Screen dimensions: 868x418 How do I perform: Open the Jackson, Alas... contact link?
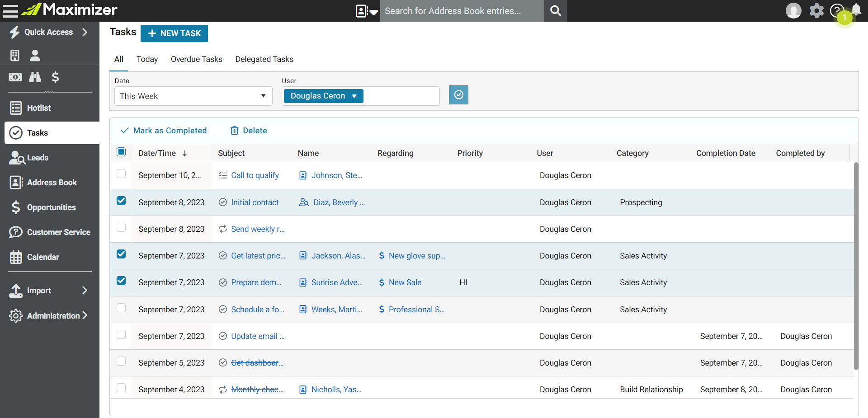[x=338, y=256]
